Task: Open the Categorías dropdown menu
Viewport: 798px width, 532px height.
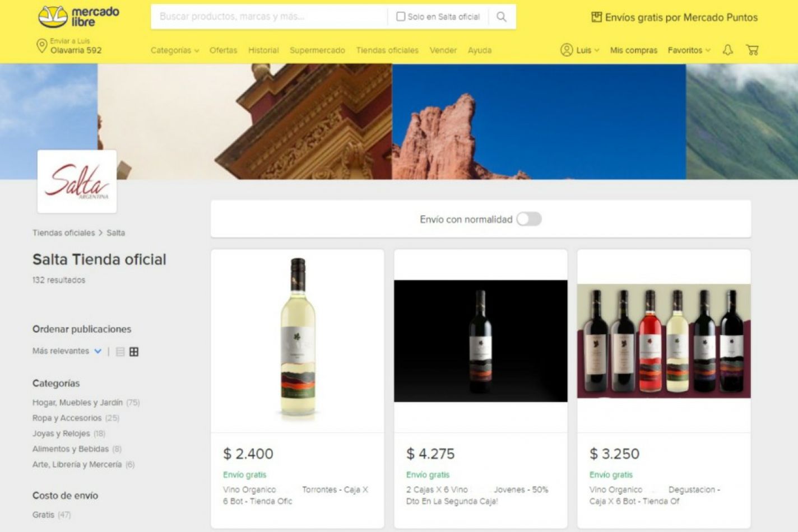Action: click(175, 50)
